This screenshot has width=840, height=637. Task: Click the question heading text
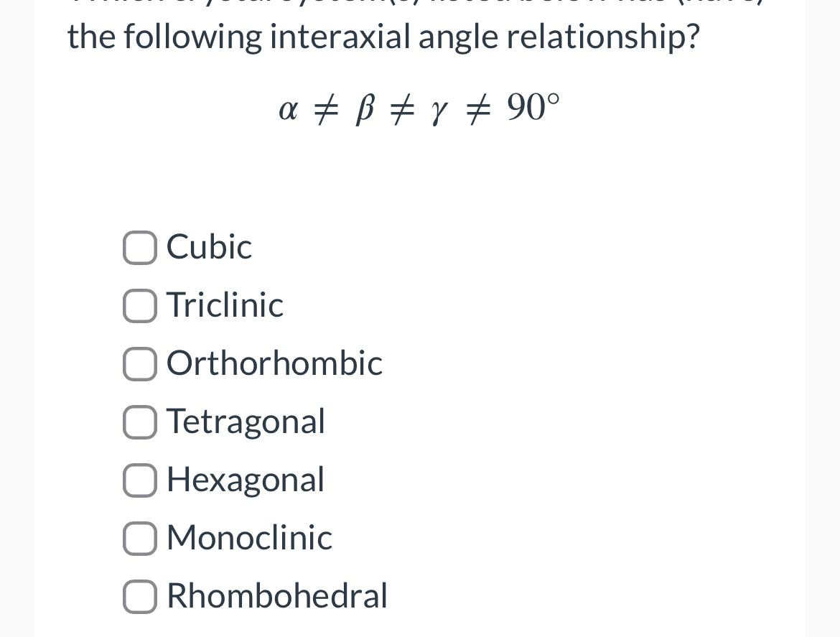point(381,34)
